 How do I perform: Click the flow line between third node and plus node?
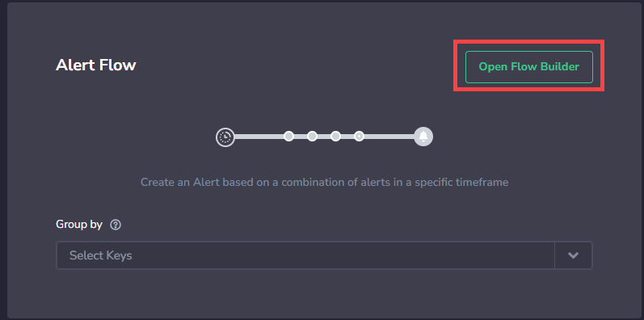point(347,136)
